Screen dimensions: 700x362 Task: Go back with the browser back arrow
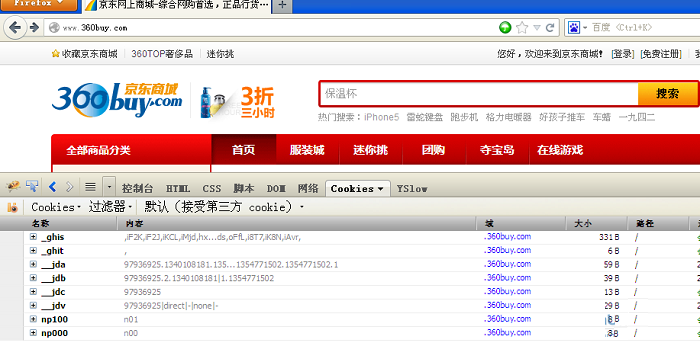15,28
